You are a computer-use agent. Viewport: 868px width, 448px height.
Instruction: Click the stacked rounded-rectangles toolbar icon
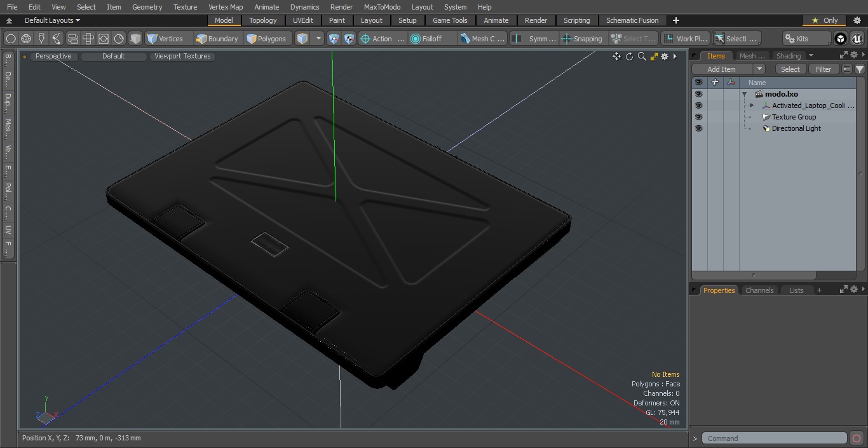tap(72, 39)
